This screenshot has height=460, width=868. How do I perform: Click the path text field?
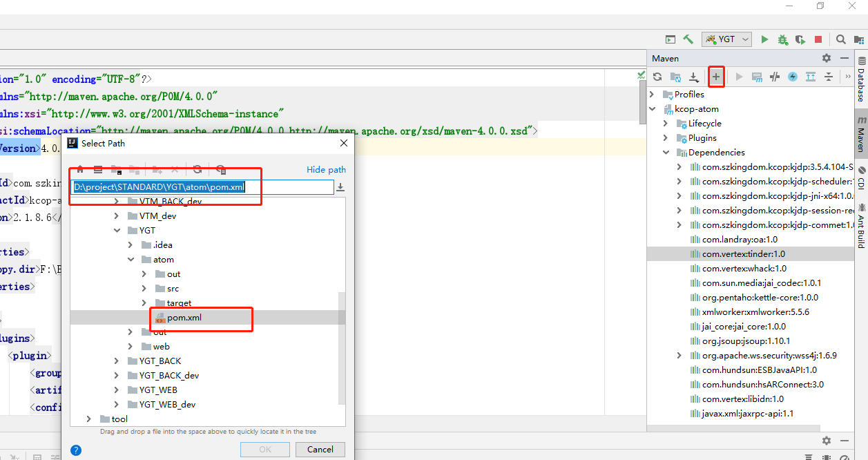203,186
